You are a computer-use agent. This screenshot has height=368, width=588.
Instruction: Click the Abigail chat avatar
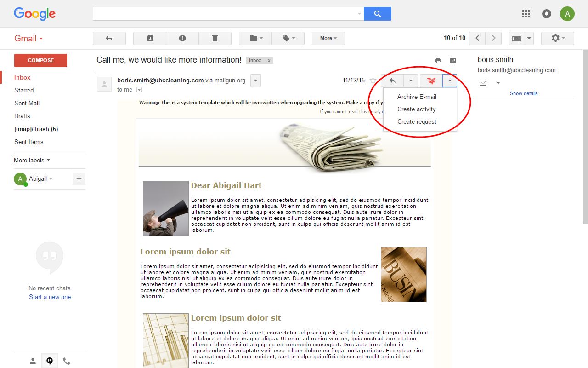[20, 179]
